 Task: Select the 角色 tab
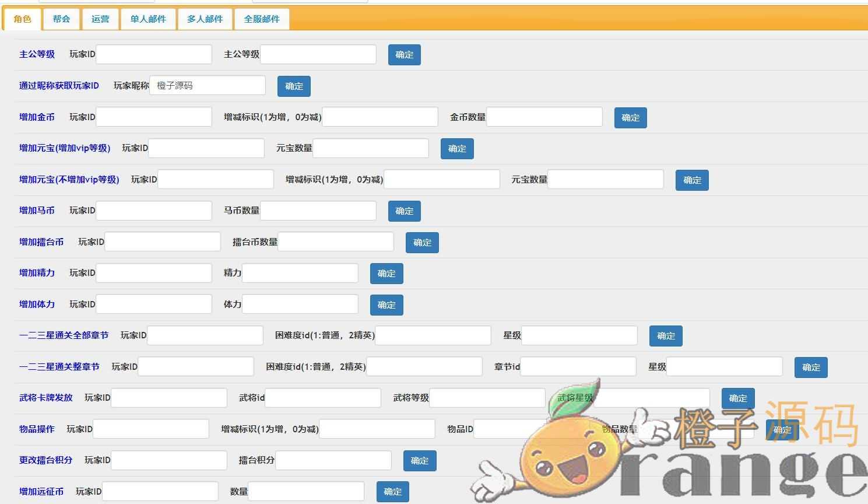[x=22, y=19]
